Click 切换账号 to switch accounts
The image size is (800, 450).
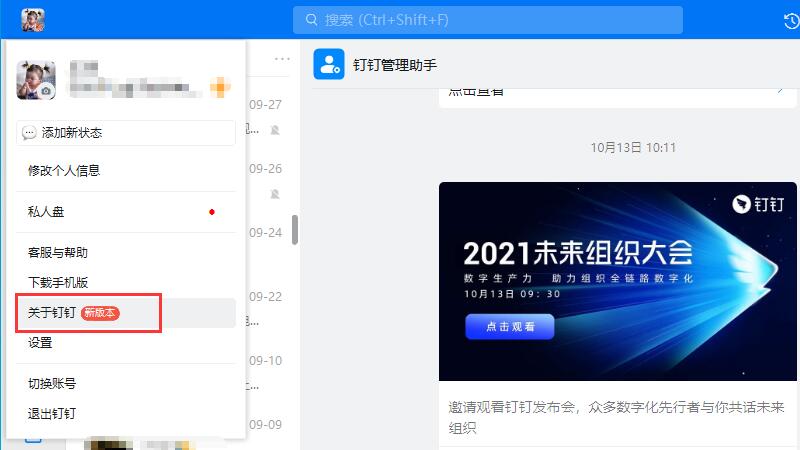(x=52, y=383)
